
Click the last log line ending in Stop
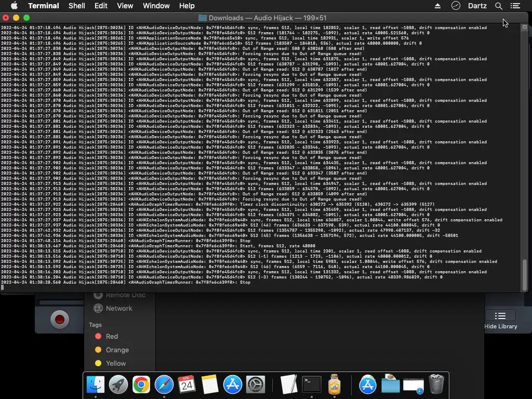(x=126, y=282)
